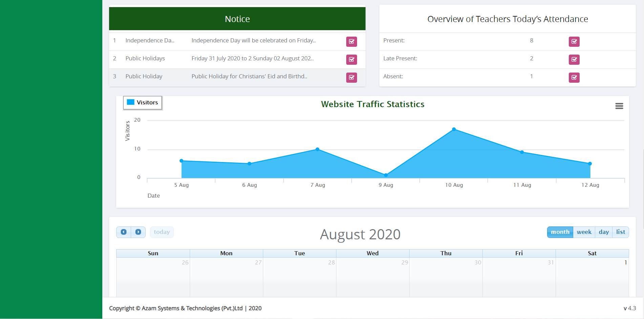Switch calendar to month view
Screen dimensions: 644x319
click(560, 232)
